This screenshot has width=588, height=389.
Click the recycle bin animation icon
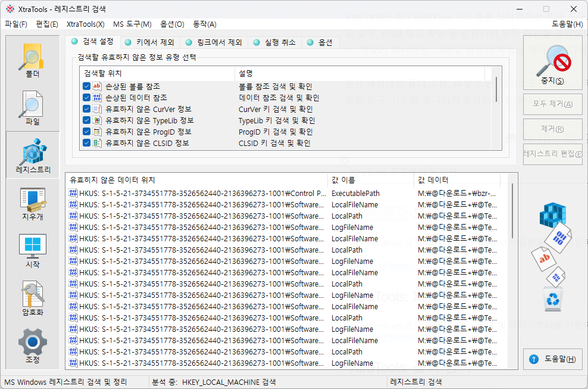(553, 299)
